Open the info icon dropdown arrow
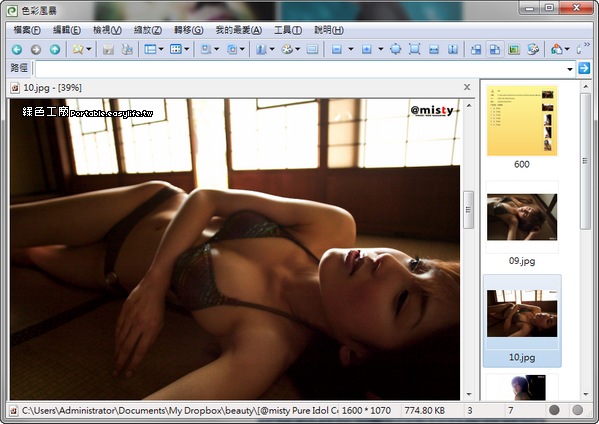Image resolution: width=599 pixels, height=424 pixels. (272, 49)
